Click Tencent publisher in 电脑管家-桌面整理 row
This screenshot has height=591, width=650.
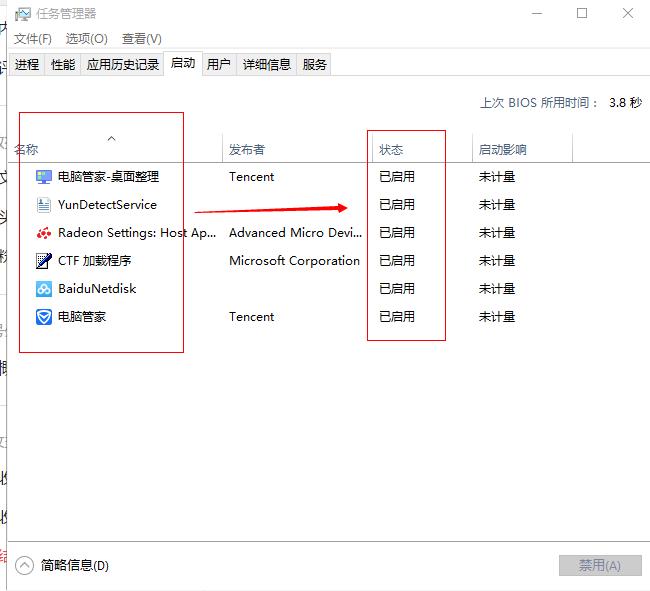(x=252, y=177)
